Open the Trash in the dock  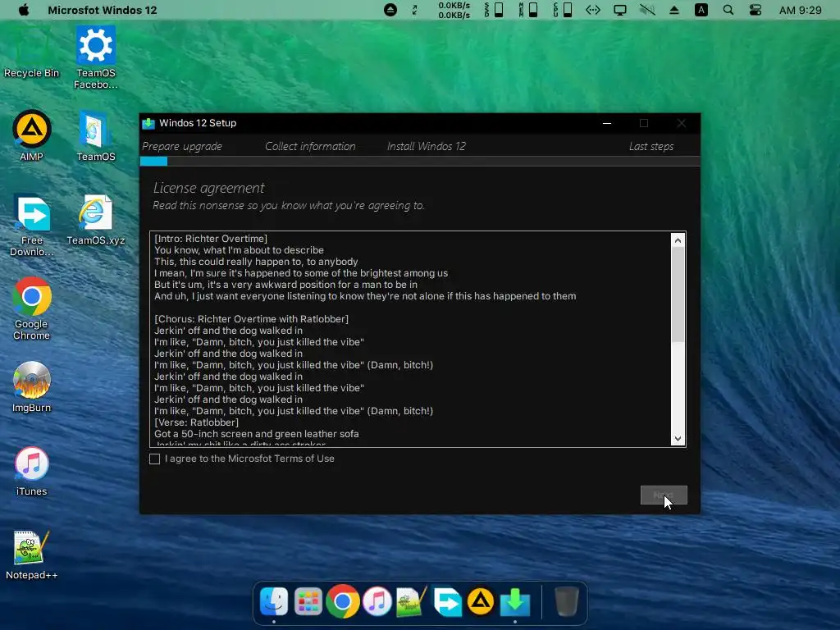click(x=566, y=601)
